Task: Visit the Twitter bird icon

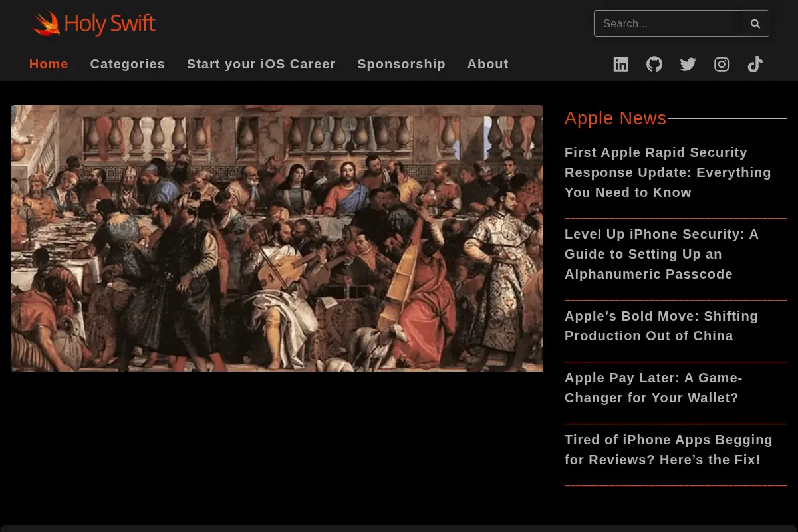Action: (x=688, y=65)
